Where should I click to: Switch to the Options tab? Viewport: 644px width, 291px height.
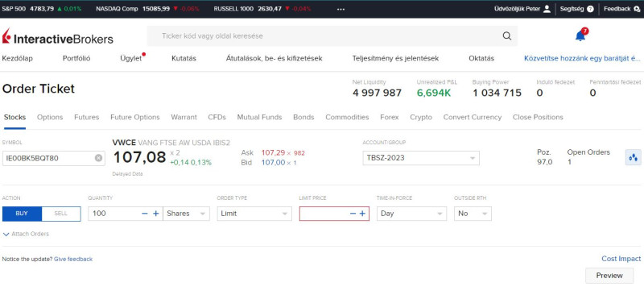pos(50,117)
